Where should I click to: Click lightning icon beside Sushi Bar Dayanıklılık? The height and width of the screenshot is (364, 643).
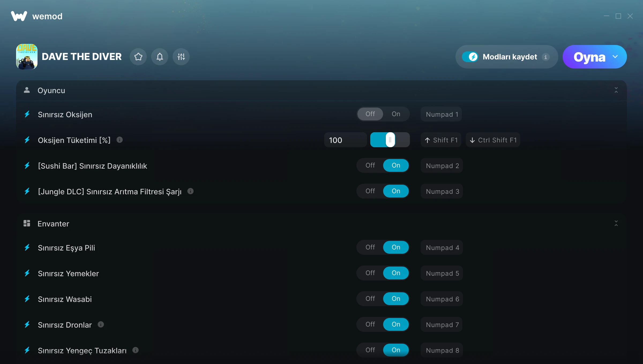27,166
